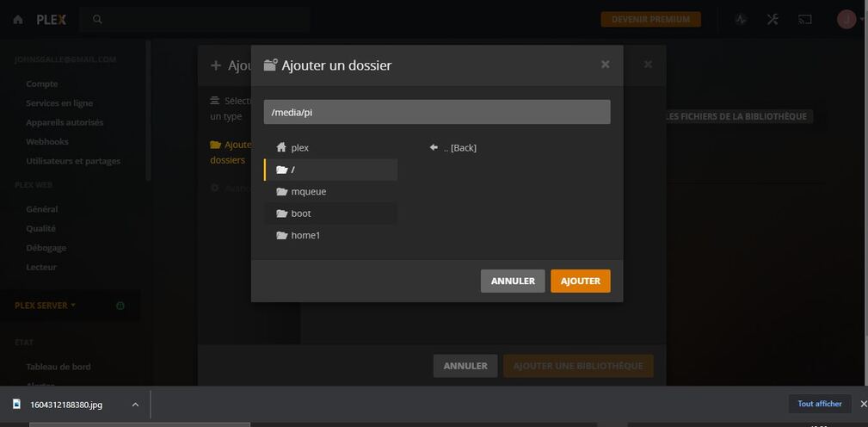868x427 pixels.
Task: Open Webhooks settings
Action: pos(47,142)
